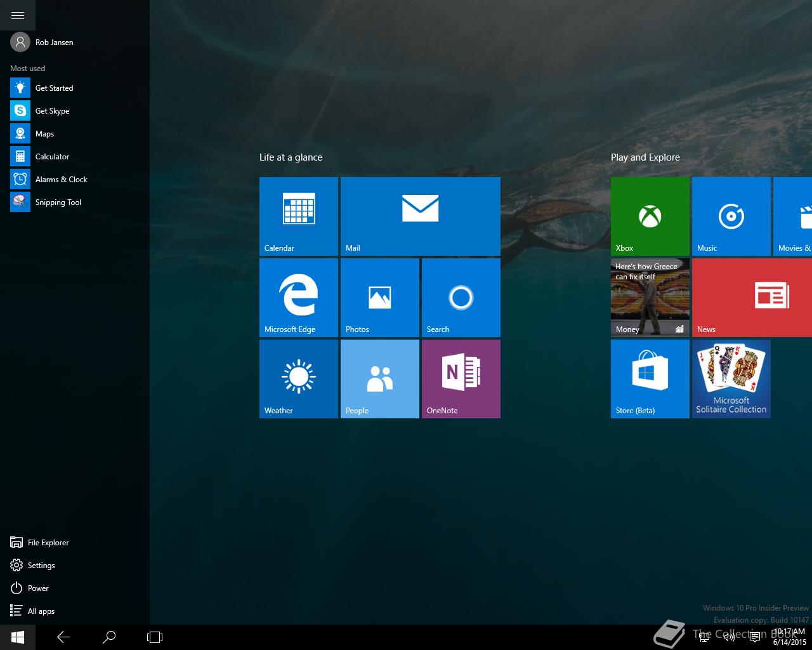Launch Get Started app

75,88
